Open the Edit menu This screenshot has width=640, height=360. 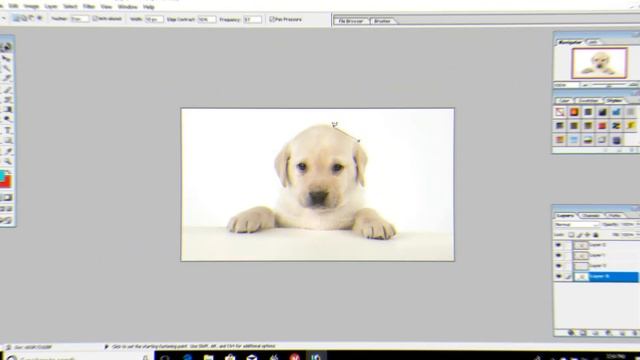(x=13, y=7)
